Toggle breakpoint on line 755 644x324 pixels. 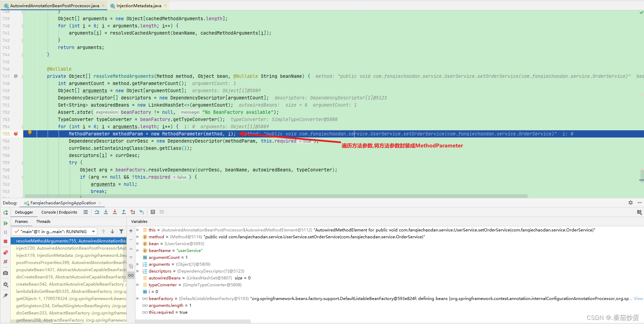(16, 134)
